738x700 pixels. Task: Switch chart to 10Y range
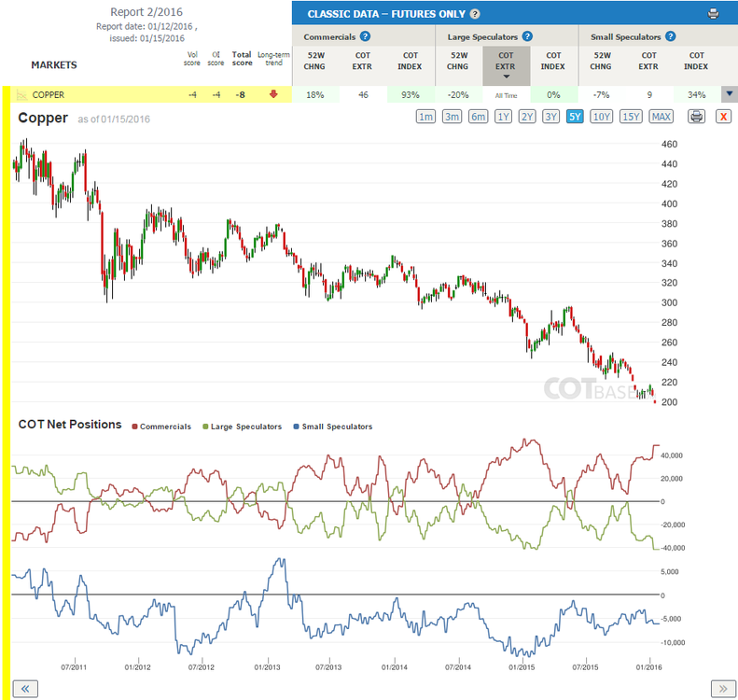601,117
